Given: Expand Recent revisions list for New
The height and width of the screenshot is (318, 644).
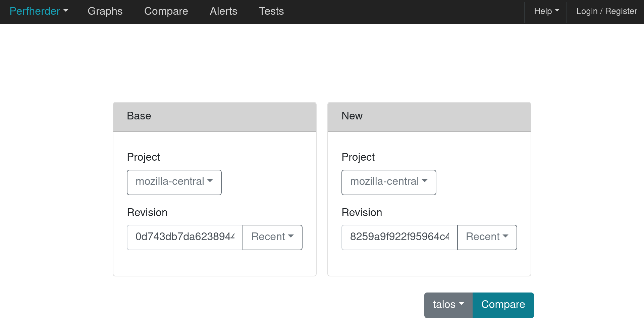Looking at the screenshot, I should (x=487, y=237).
